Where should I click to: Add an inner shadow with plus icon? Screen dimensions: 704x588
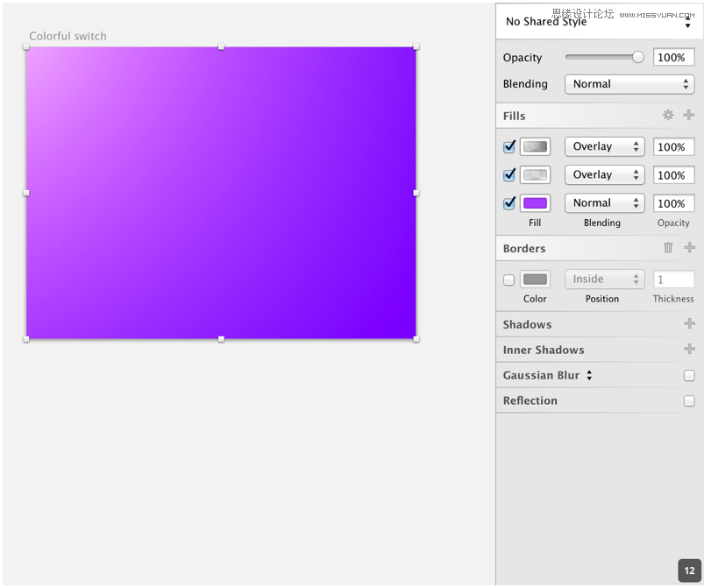point(689,349)
